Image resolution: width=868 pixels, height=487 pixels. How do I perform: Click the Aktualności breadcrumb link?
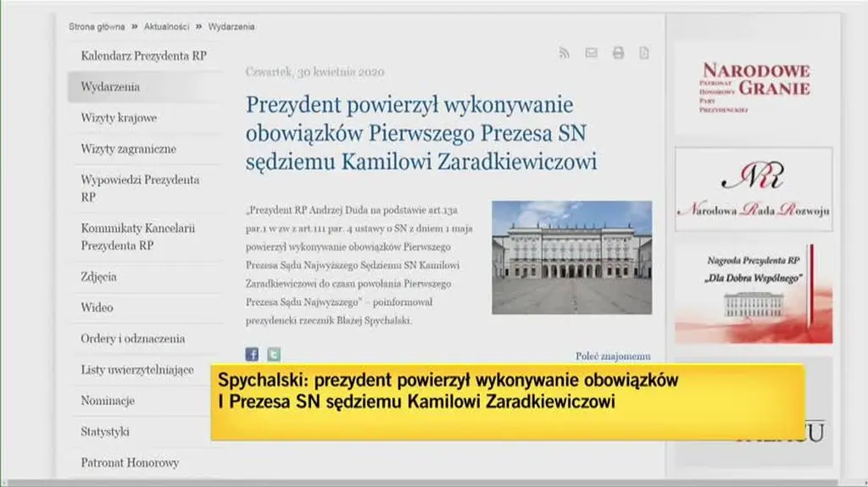point(167,26)
